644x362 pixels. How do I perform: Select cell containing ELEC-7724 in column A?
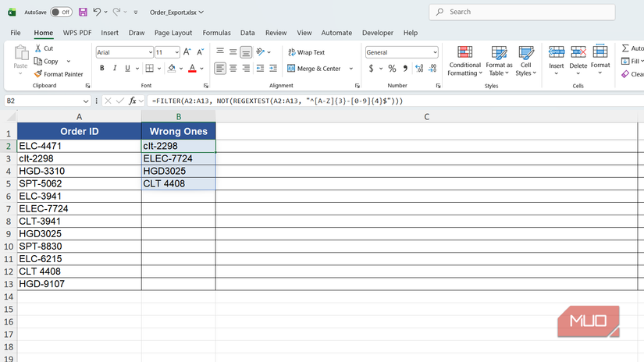(x=80, y=209)
